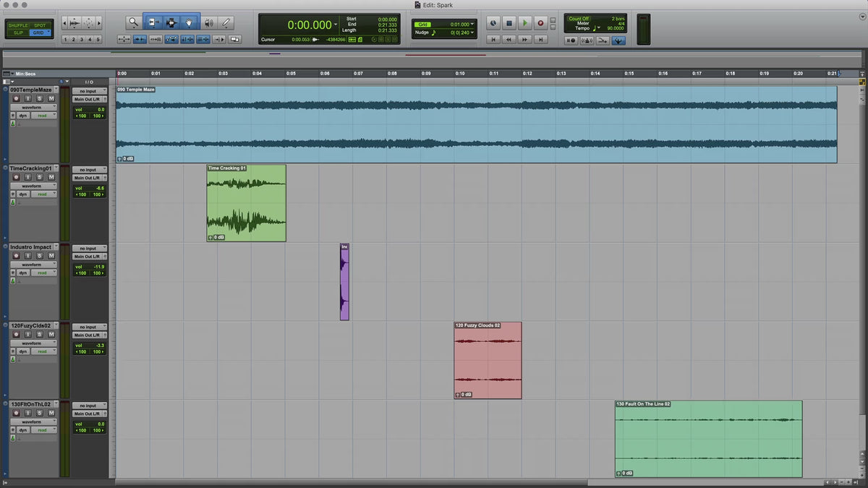The image size is (868, 488).
Task: Select the Pencil tool
Action: [x=226, y=23]
